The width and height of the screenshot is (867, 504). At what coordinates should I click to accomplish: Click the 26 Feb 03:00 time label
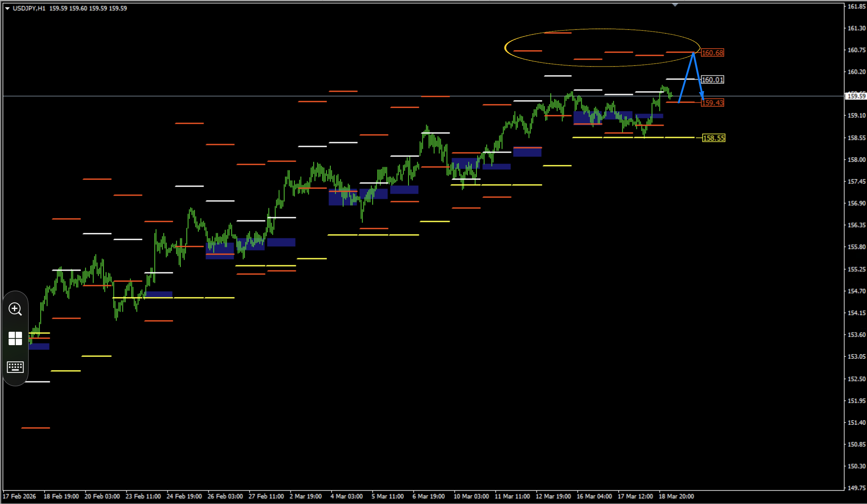point(225,496)
